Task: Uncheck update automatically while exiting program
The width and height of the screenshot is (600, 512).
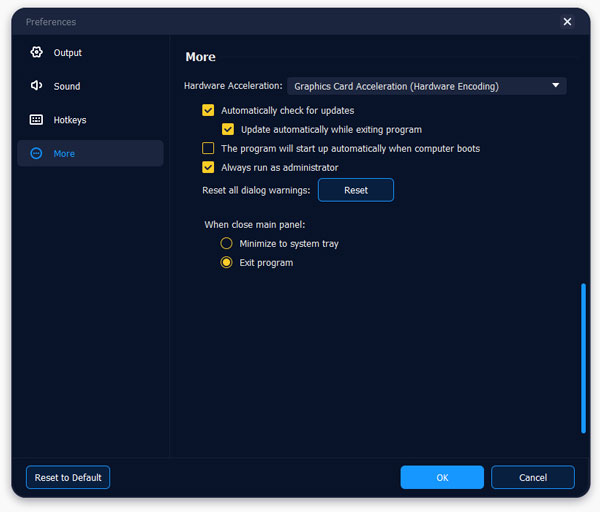Action: point(228,130)
